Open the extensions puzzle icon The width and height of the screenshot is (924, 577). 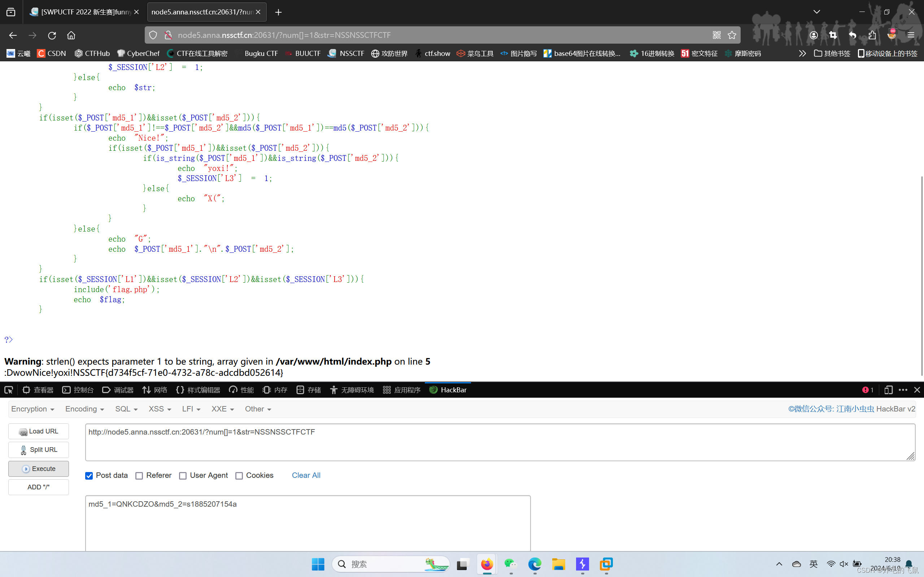click(x=872, y=35)
